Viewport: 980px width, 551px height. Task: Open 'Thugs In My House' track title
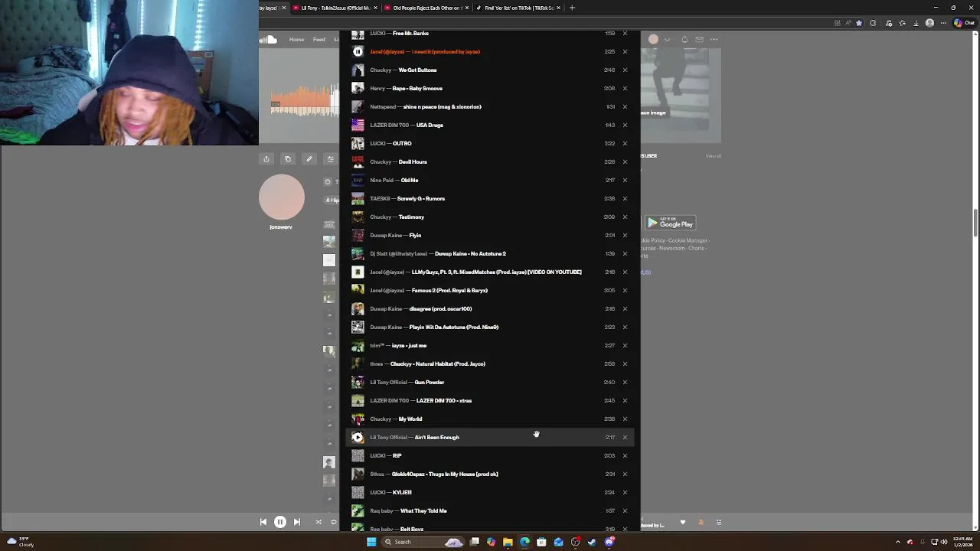pyautogui.click(x=443, y=474)
